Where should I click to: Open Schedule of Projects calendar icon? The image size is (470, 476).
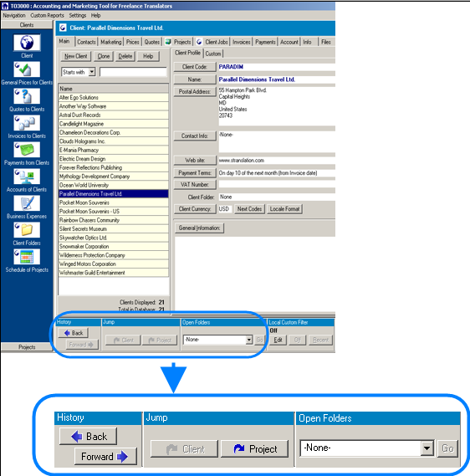[27, 257]
